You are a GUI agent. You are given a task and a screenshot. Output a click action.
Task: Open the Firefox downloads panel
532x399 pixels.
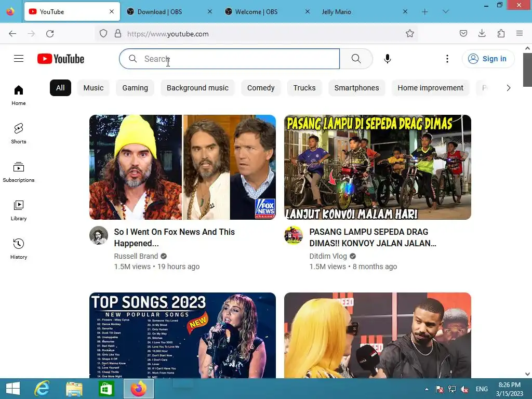[482, 33]
